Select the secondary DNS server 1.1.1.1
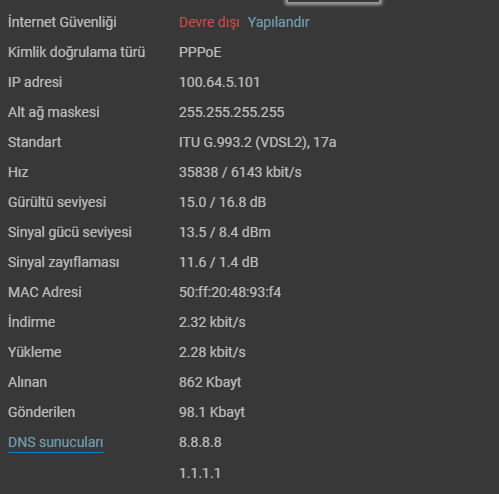The height and width of the screenshot is (494, 499). (200, 473)
